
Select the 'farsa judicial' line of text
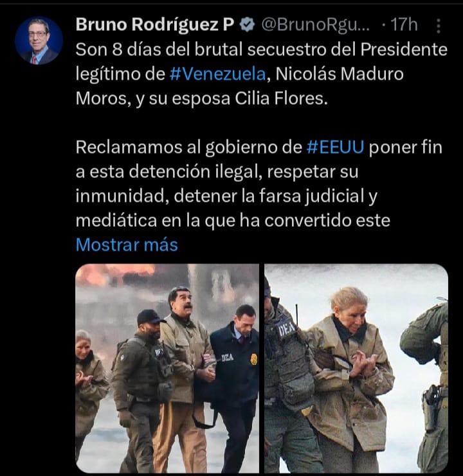[x=226, y=196]
